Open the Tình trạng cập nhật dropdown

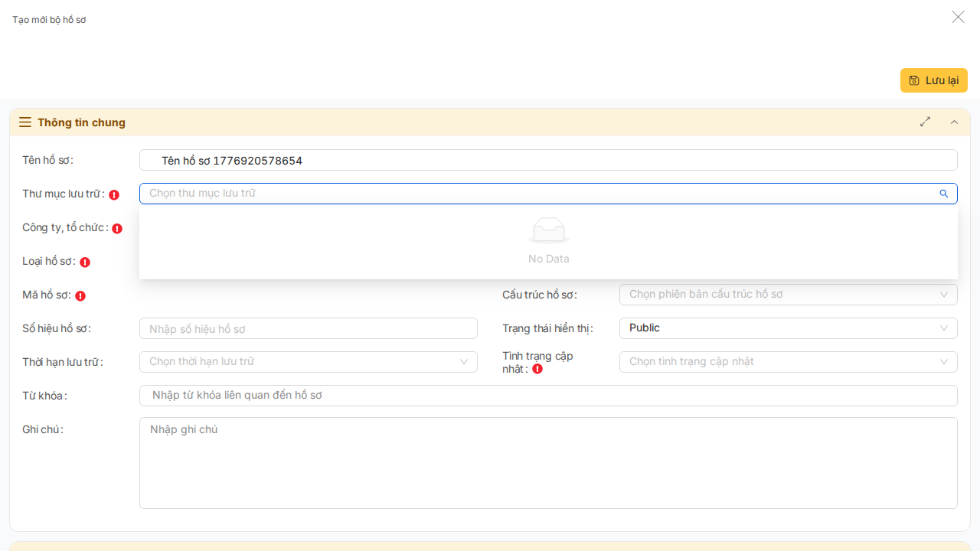[788, 362]
